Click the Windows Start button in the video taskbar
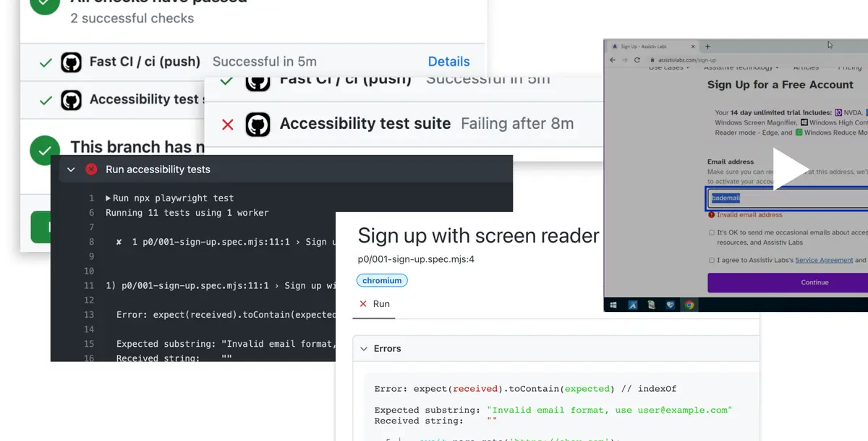The width and height of the screenshot is (868, 441). click(613, 305)
